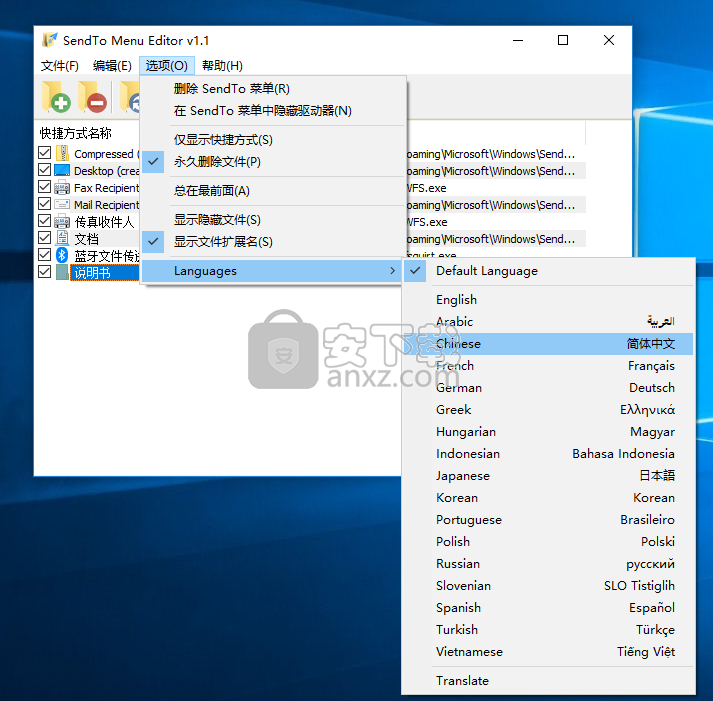Click the add shortcut folder icon
This screenshot has height=701, width=713.
(56, 96)
